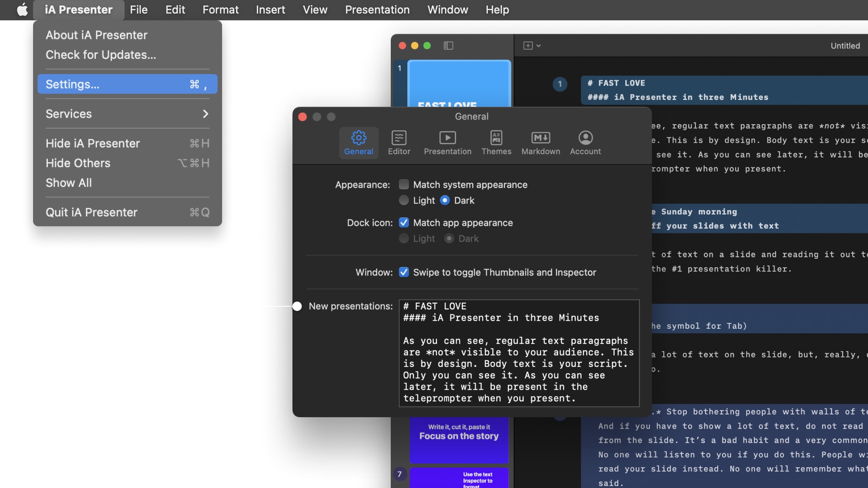Choose Check for Updates… menu entry

click(101, 55)
